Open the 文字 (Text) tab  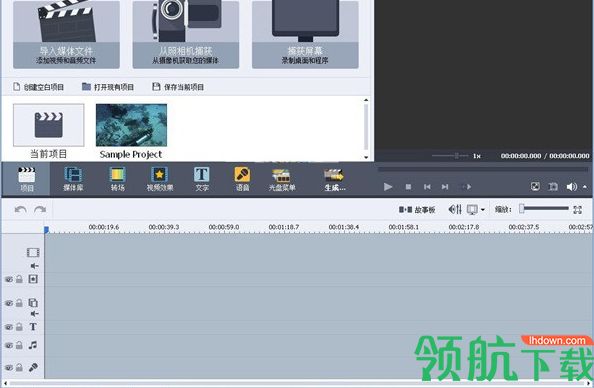202,179
